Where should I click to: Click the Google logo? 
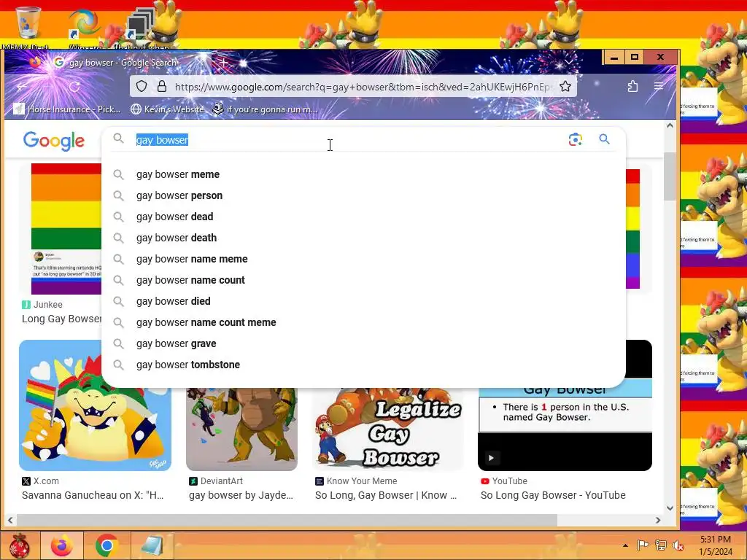click(x=54, y=141)
